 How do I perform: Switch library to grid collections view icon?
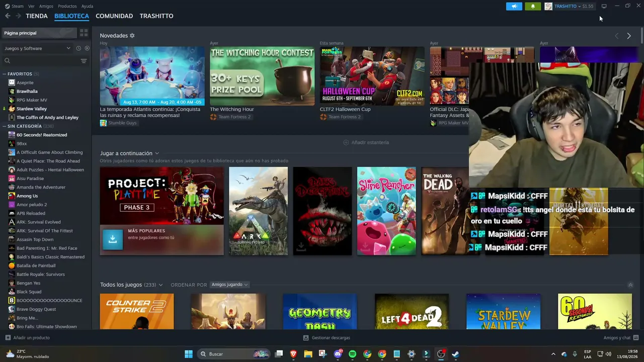click(x=84, y=33)
